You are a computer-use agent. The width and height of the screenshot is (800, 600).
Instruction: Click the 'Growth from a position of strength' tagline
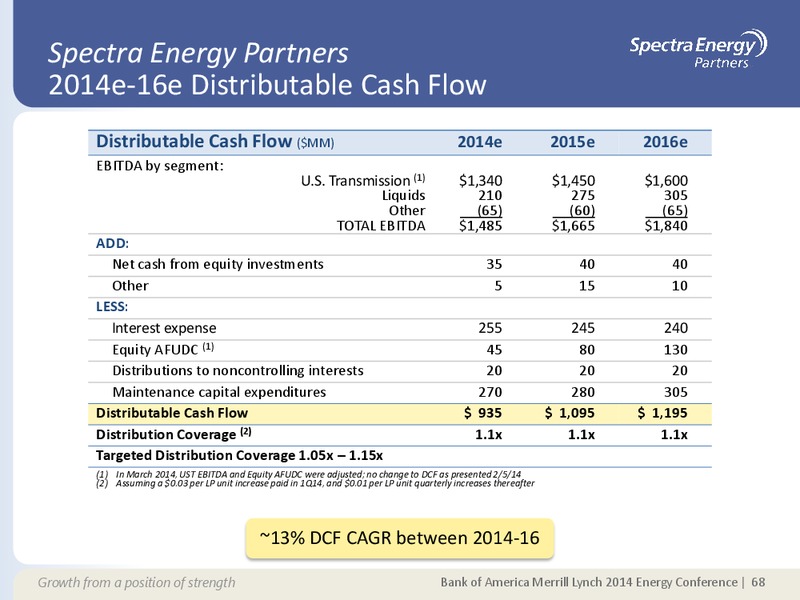coord(137,582)
